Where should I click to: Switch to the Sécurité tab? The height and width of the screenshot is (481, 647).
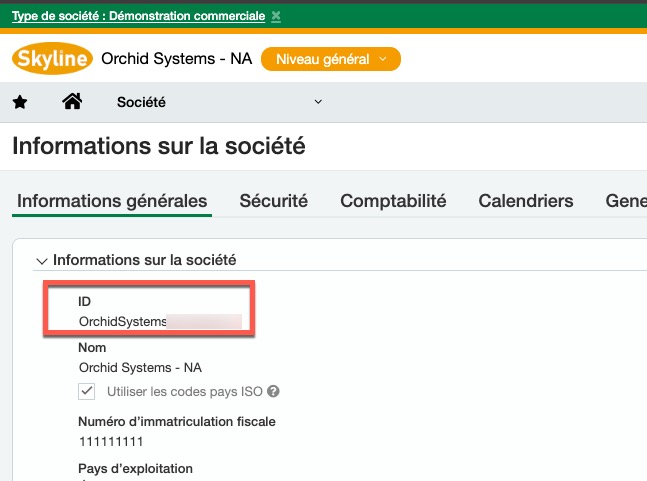[273, 201]
